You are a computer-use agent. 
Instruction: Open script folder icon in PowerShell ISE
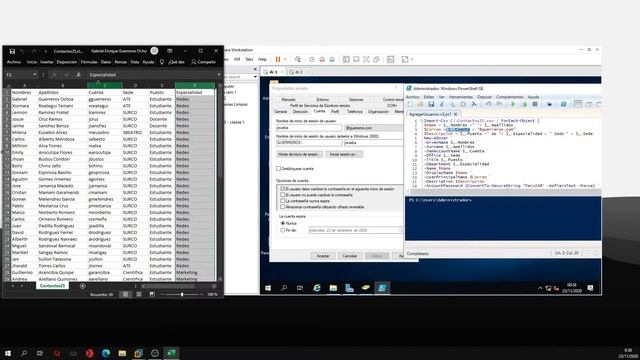[x=420, y=104]
